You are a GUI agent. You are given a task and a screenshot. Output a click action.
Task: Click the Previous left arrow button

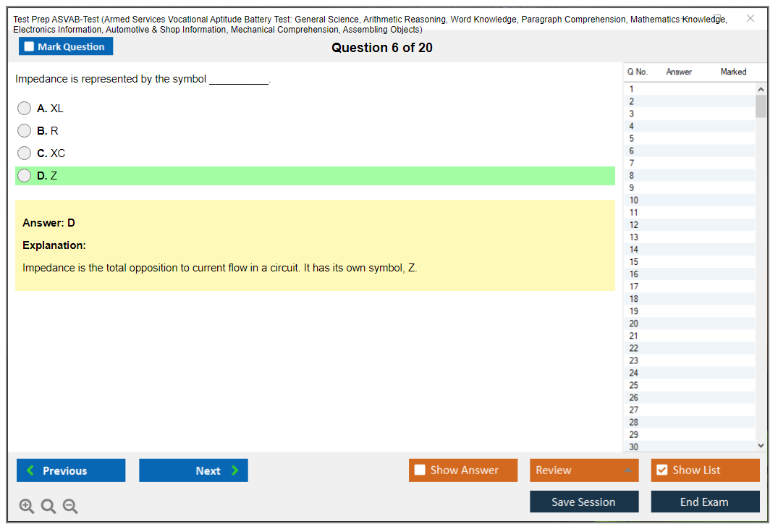71,470
